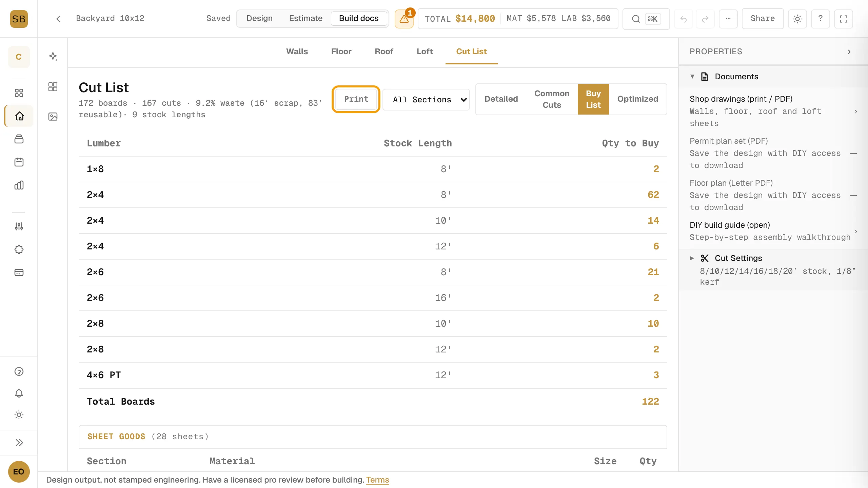Click the Backyard 10x12 project title
Screen dimensions: 868x488
click(110, 18)
